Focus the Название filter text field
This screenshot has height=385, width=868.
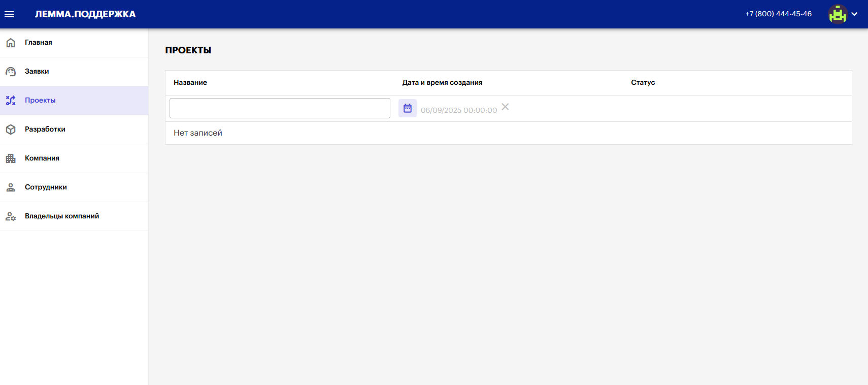point(280,108)
